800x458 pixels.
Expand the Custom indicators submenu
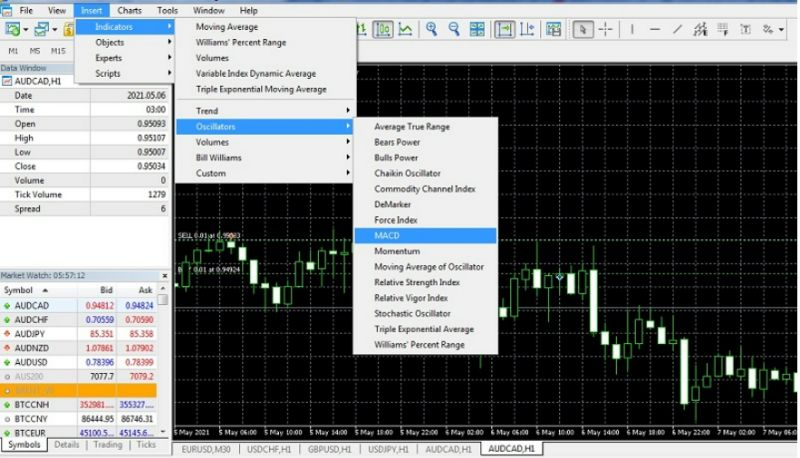265,173
